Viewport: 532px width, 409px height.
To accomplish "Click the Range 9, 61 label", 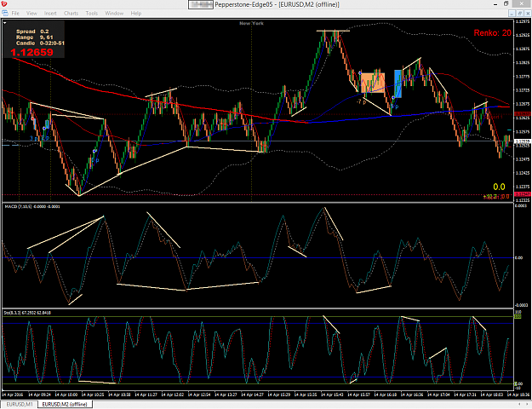I will [34, 37].
